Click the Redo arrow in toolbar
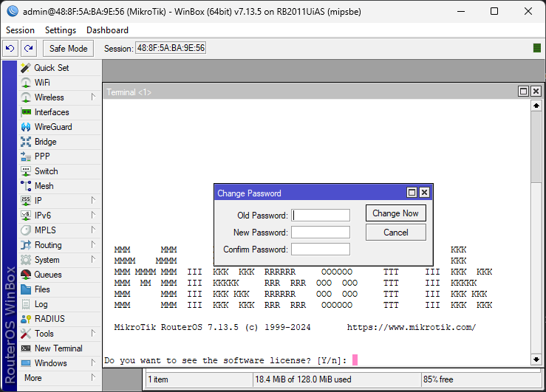Screen dimensions: 546x392 28,48
